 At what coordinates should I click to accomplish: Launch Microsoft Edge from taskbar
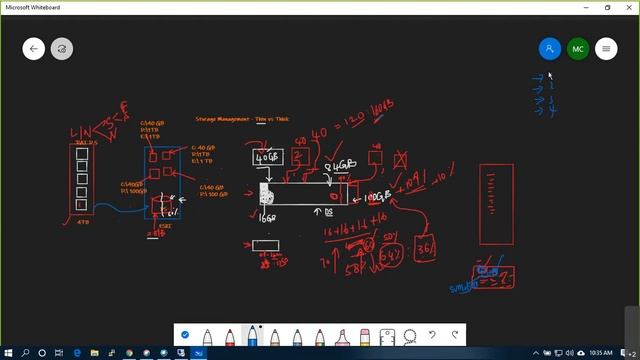point(77,353)
